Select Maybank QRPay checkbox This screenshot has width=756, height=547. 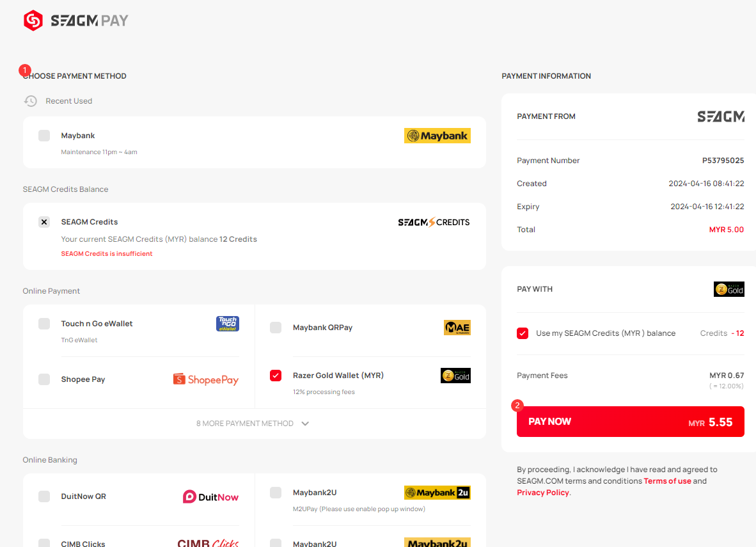point(276,328)
